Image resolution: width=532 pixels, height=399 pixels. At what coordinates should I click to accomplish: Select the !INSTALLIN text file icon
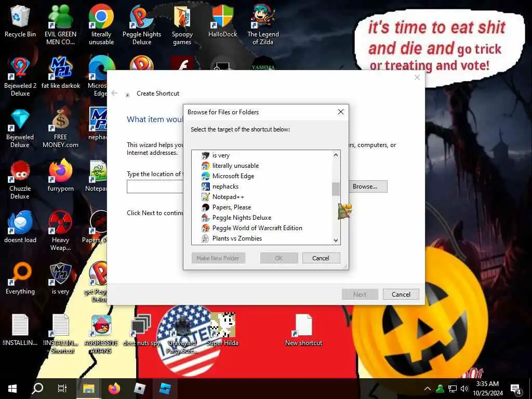[20, 330]
